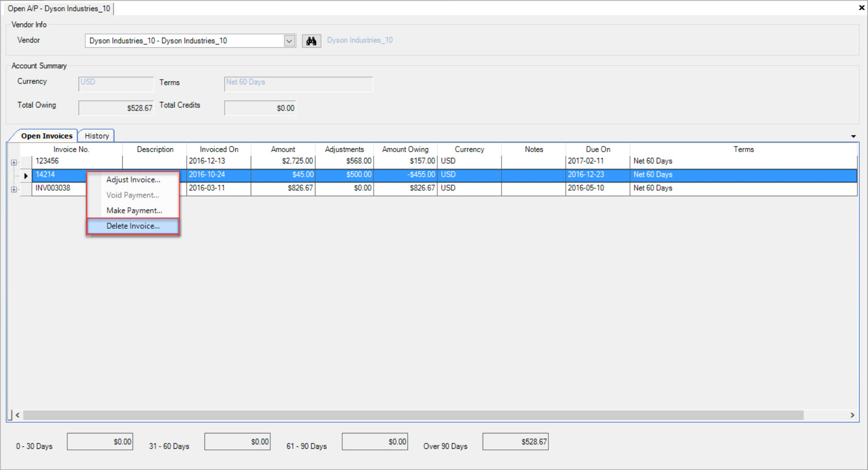The image size is (868, 470).
Task: Click the 0 - 30 Days amount field
Action: click(x=100, y=442)
